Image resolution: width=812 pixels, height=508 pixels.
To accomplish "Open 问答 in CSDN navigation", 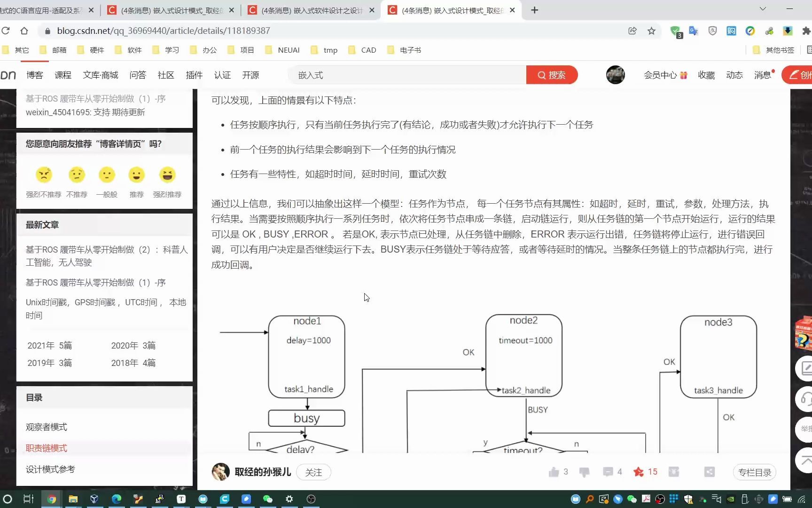I will [x=138, y=75].
